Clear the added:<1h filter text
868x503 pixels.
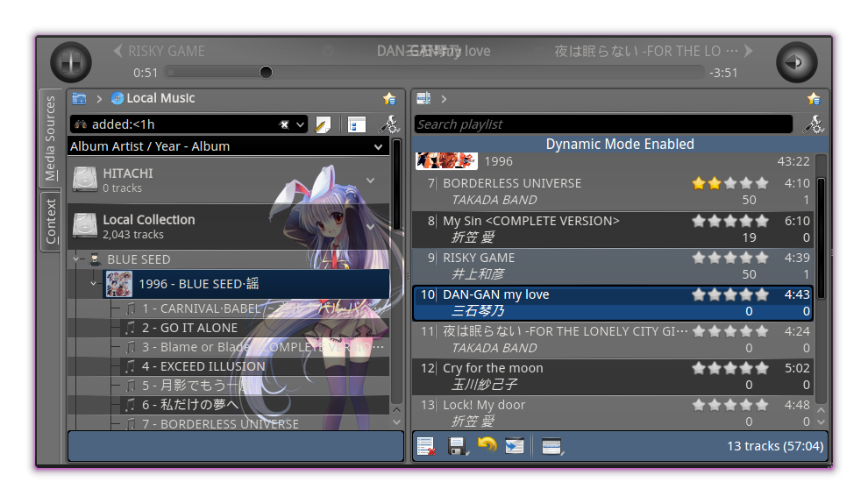(x=285, y=124)
